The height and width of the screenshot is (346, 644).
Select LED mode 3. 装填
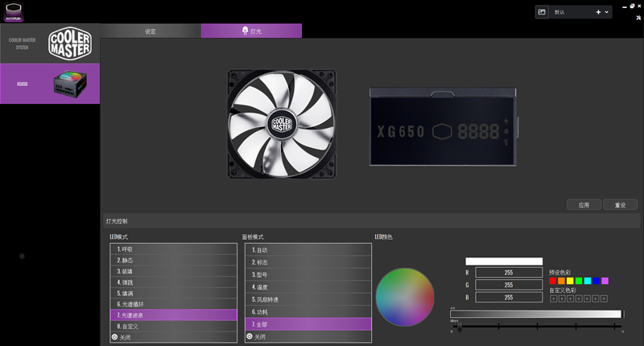pos(173,271)
